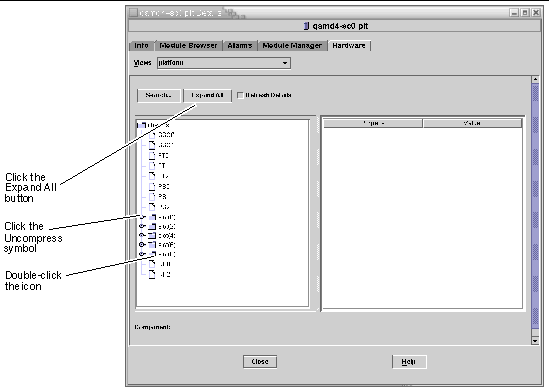Open the Views platform dropdown
The image size is (549, 392).
click(224, 63)
